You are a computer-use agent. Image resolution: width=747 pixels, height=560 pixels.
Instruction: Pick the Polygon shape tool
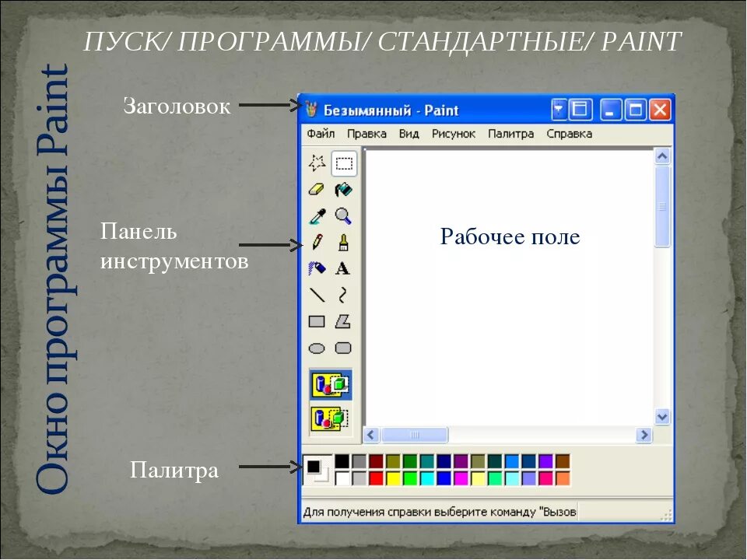click(x=343, y=322)
